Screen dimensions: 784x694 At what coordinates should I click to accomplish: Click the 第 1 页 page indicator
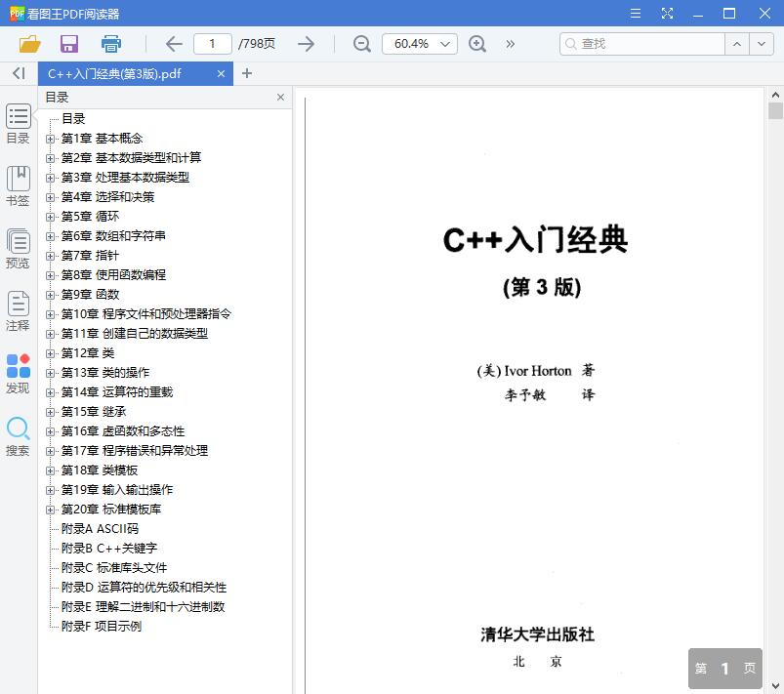point(725,669)
